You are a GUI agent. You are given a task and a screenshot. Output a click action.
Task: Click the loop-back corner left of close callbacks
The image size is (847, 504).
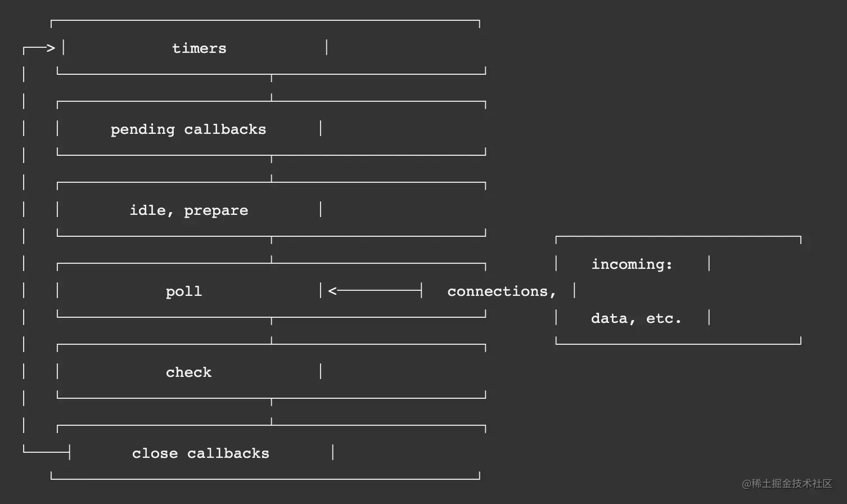[x=25, y=451]
